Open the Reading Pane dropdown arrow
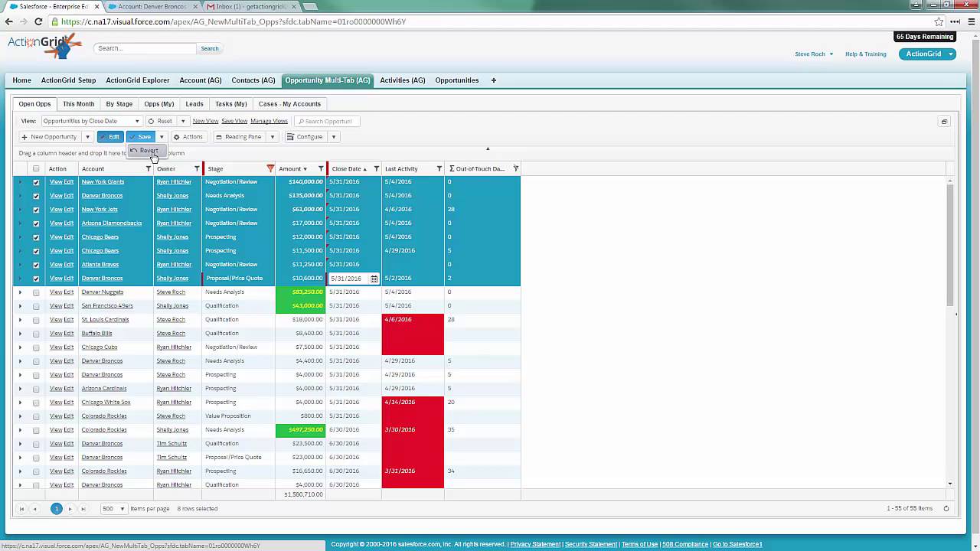The image size is (980, 551). click(272, 137)
